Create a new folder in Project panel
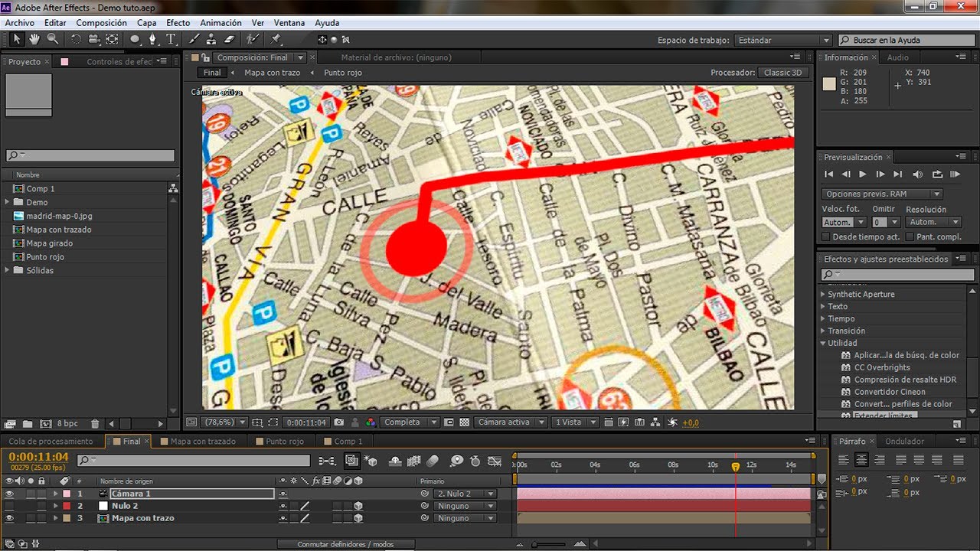This screenshot has width=980, height=551. coord(28,423)
